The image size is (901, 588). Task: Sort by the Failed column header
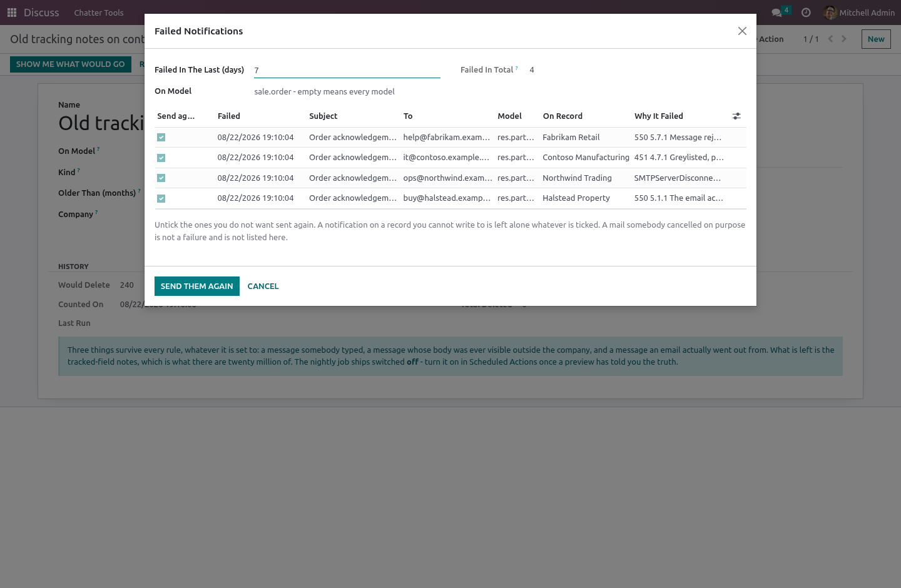click(x=229, y=116)
